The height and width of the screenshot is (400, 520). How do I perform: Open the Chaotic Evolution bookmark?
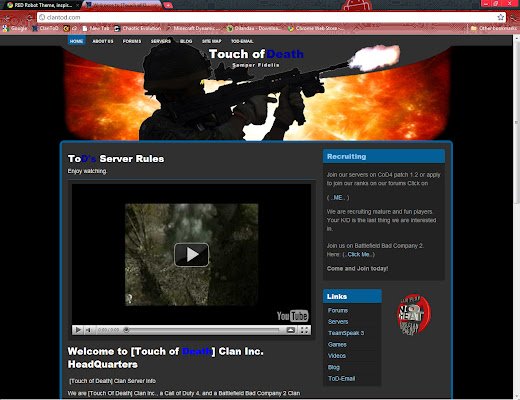138,28
